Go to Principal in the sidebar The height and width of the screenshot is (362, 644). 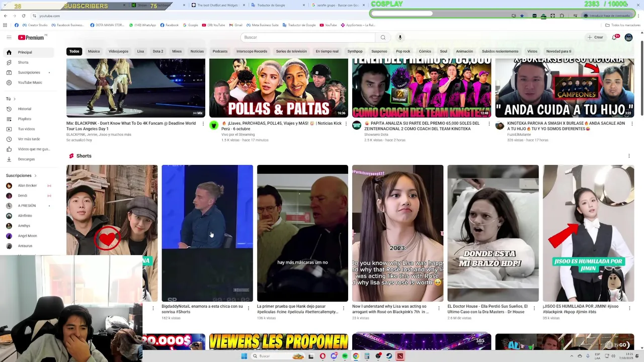pyautogui.click(x=28, y=52)
